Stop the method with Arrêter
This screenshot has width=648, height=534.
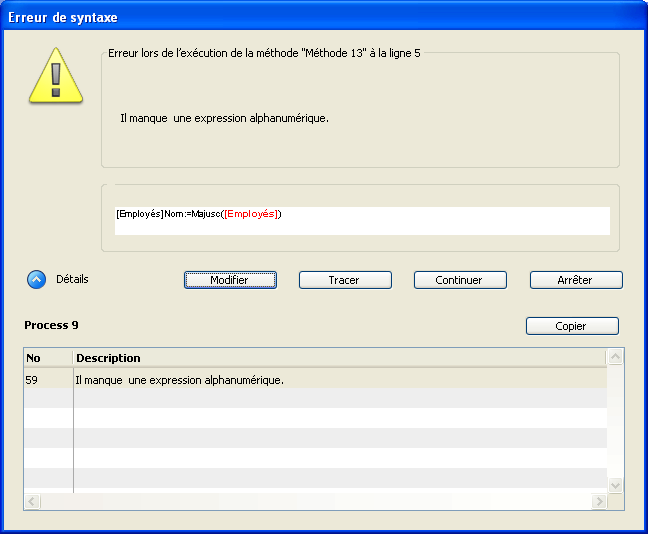tap(576, 280)
